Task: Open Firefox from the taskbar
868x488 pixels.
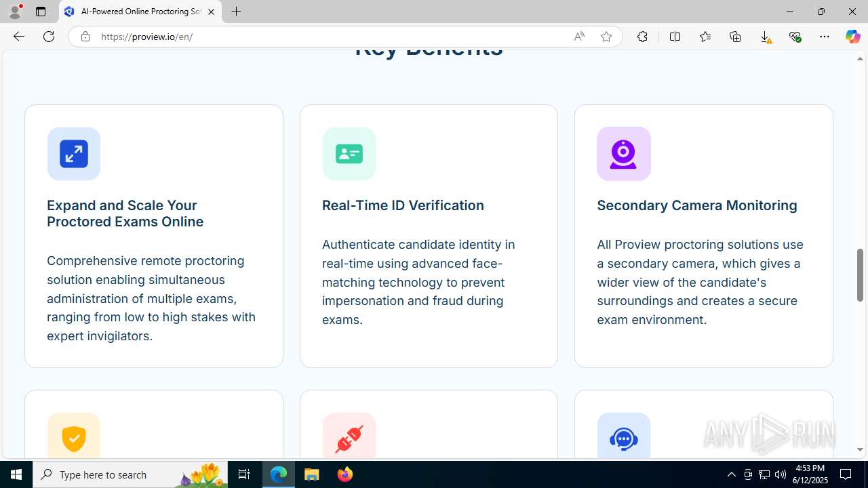Action: 344,474
